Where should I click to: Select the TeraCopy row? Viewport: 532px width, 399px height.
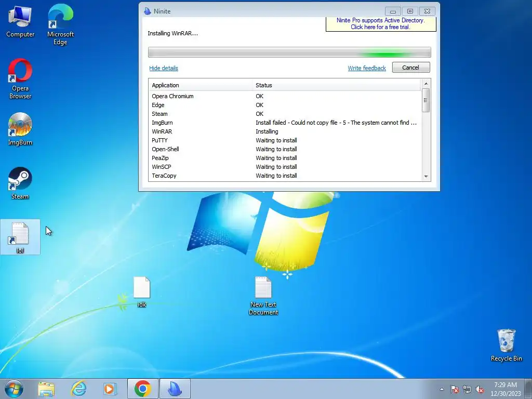coord(285,176)
